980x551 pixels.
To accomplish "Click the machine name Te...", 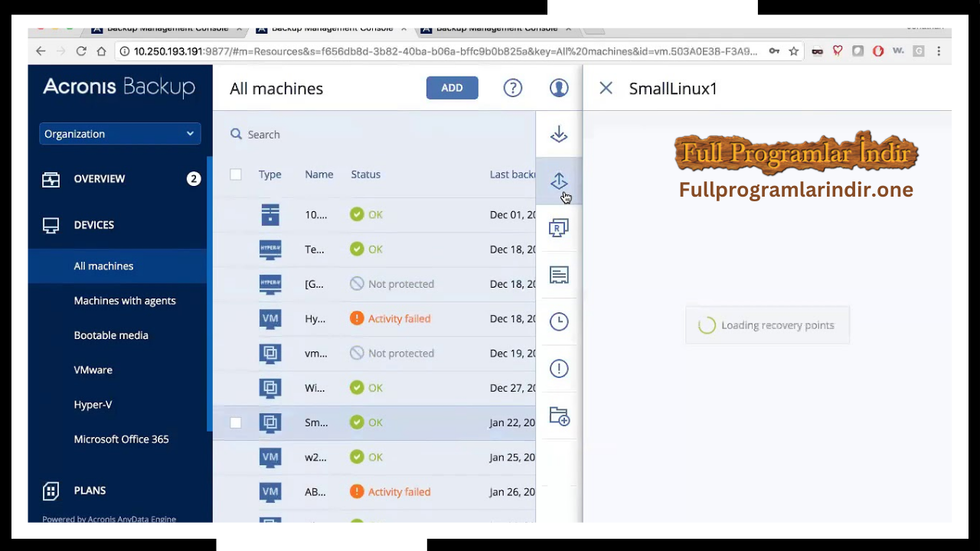I will tap(314, 249).
